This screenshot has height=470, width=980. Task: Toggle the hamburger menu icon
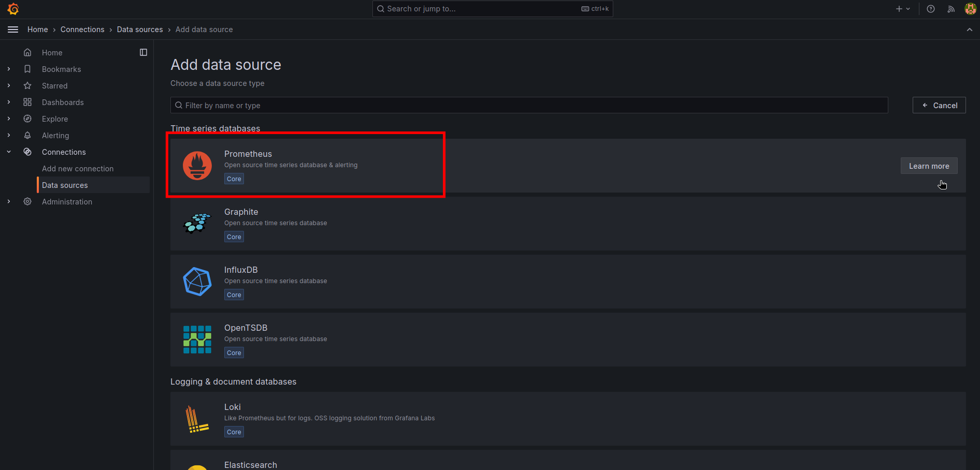click(x=13, y=30)
